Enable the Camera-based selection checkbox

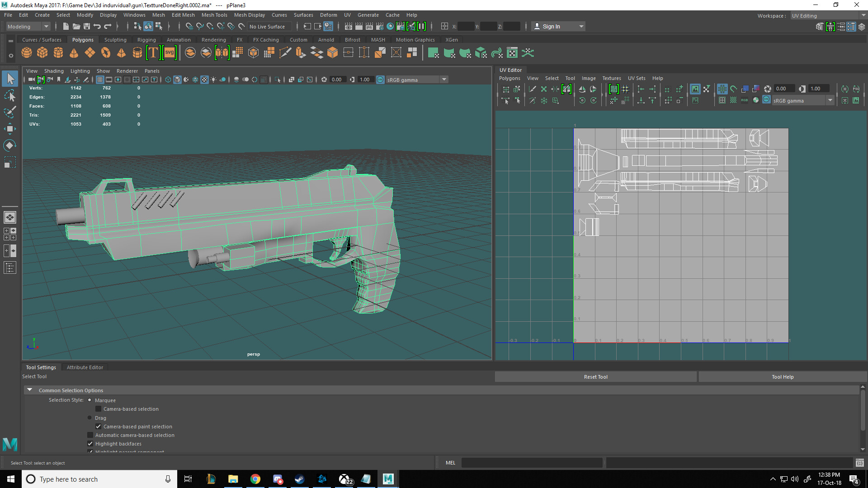[x=99, y=409]
